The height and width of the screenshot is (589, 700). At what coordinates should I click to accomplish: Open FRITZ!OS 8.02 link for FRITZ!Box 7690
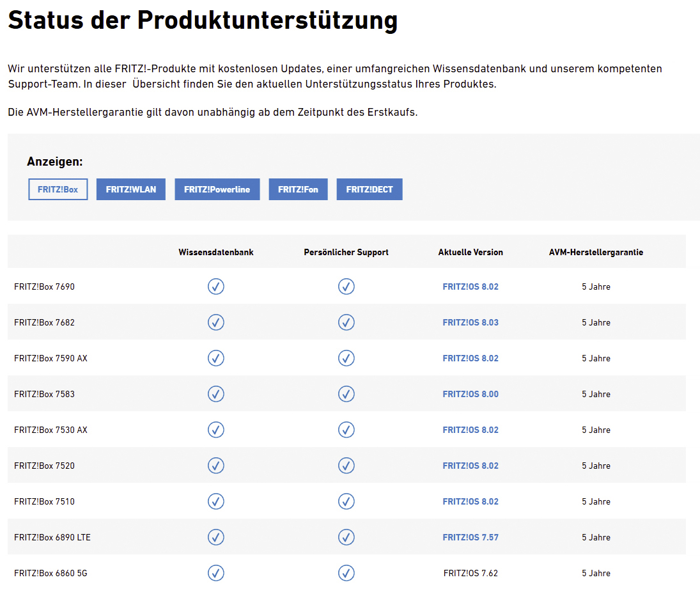point(471,287)
